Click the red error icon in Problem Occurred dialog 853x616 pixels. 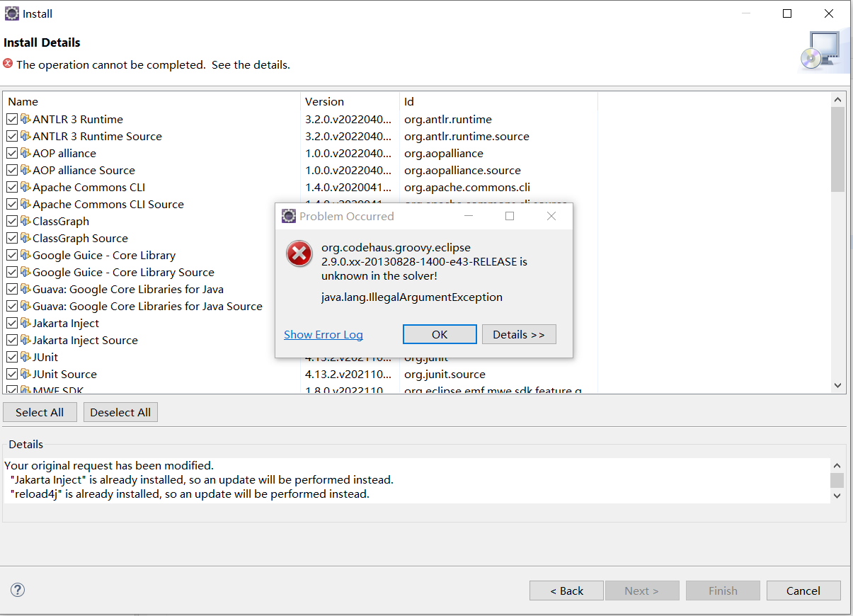click(299, 253)
